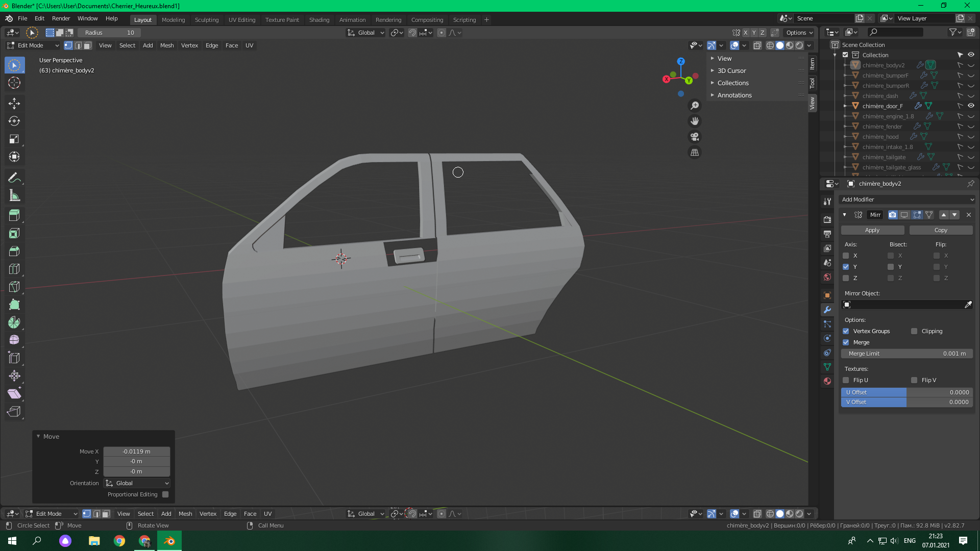Switch to the Sculpting workspace tab
980x551 pixels.
206,20
